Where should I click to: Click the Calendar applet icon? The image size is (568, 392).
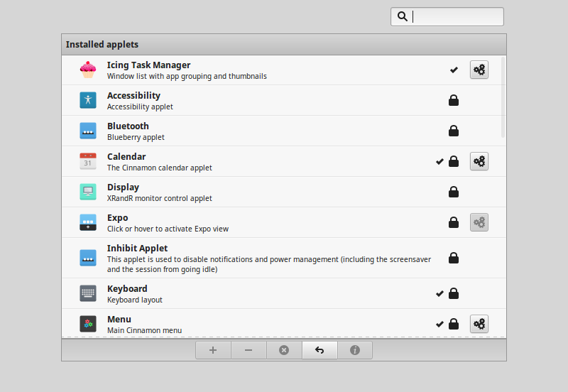pyautogui.click(x=88, y=161)
